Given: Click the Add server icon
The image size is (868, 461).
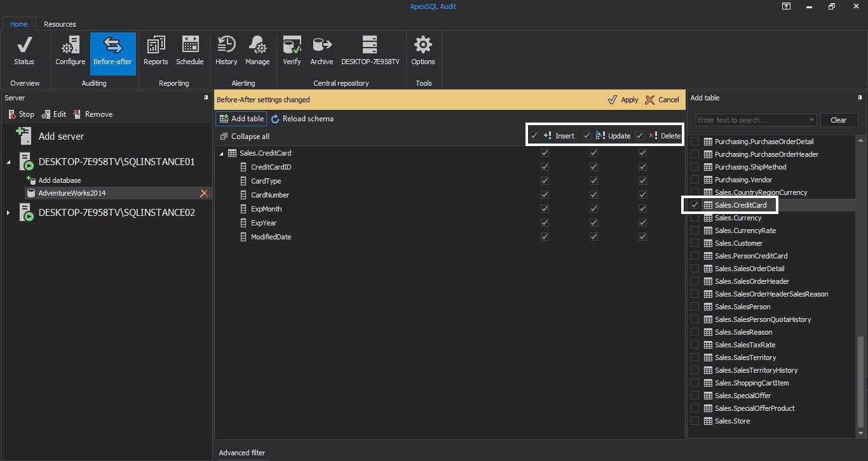Looking at the screenshot, I should (x=25, y=136).
